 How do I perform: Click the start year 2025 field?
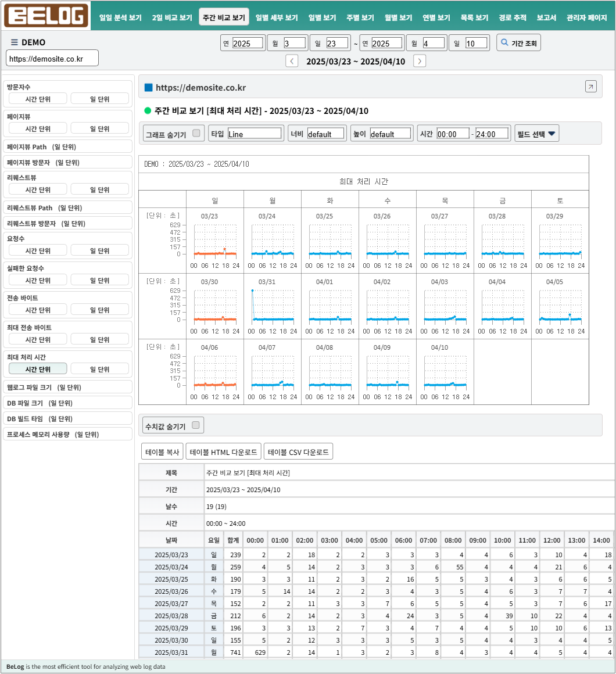click(x=247, y=43)
